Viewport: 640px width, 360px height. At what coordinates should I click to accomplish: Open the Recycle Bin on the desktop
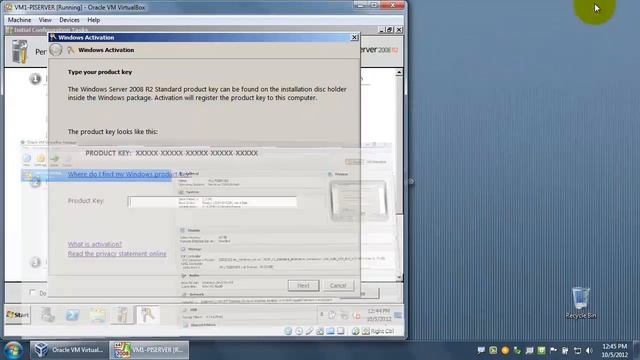581,303
